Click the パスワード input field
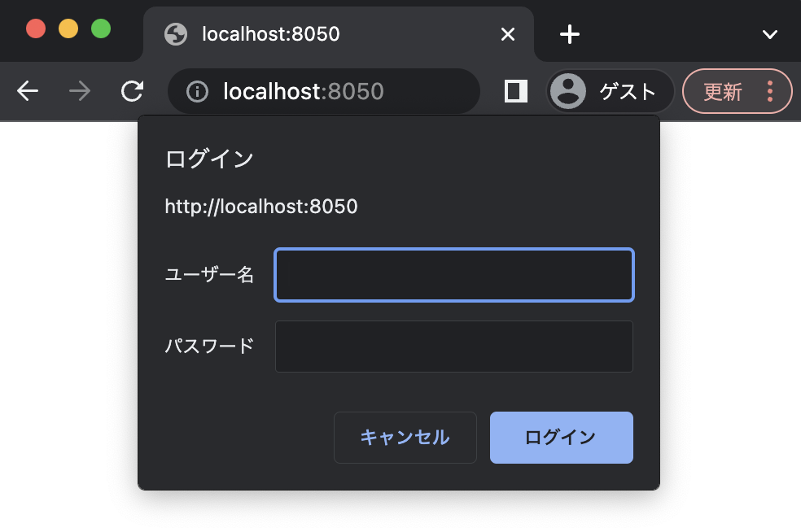801x532 pixels. click(x=453, y=347)
